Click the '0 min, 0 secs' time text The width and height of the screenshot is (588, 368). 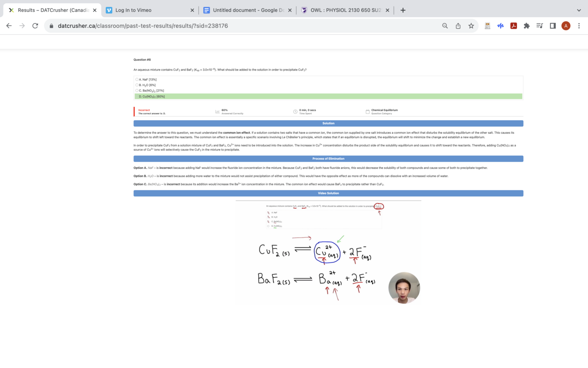308,110
